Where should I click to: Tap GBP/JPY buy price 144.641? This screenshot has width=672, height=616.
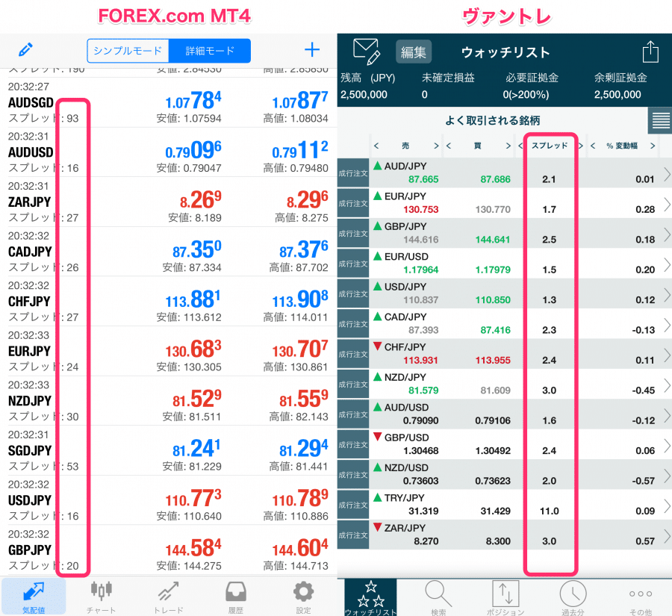coord(493,240)
